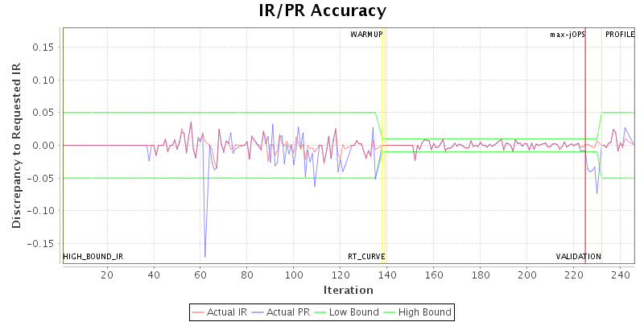Select the PROFILE marker label
644x322 pixels.
(x=620, y=35)
